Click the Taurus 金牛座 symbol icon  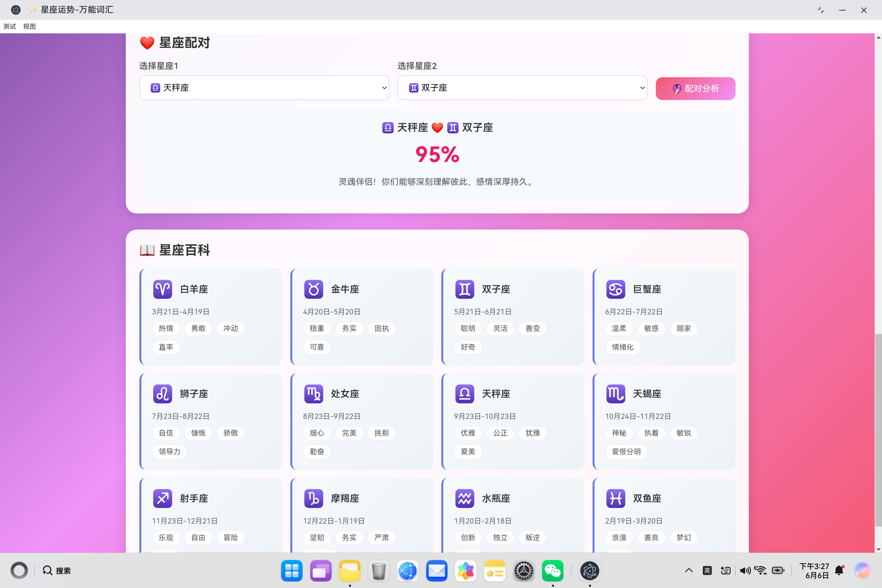(x=314, y=289)
